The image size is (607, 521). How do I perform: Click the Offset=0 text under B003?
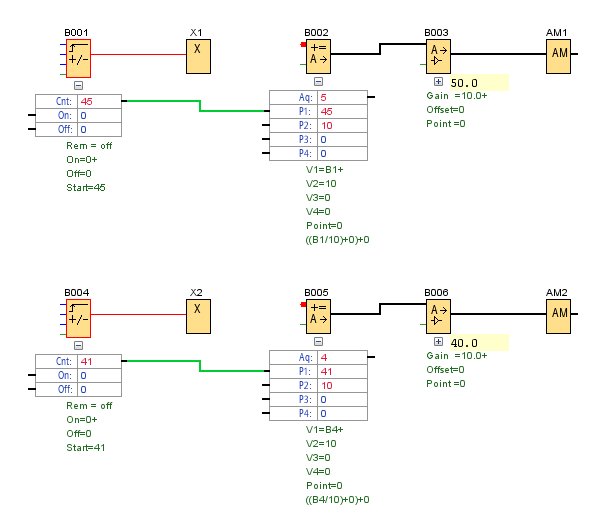(x=445, y=110)
